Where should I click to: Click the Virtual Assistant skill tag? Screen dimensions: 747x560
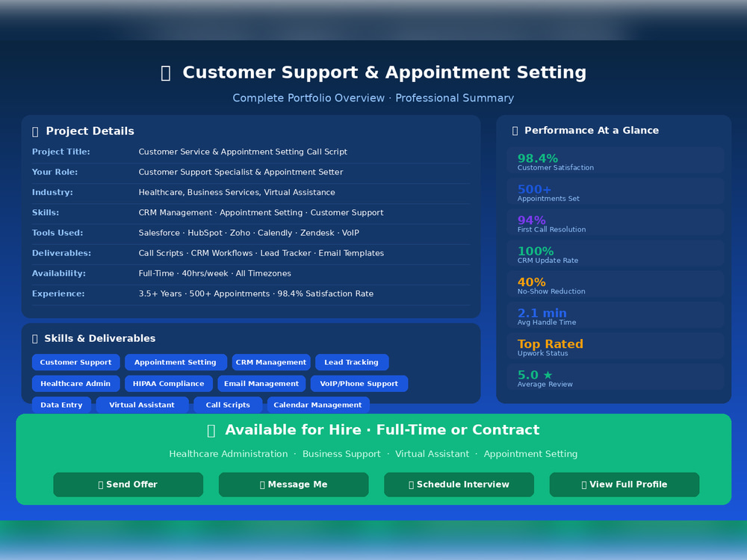pos(142,405)
